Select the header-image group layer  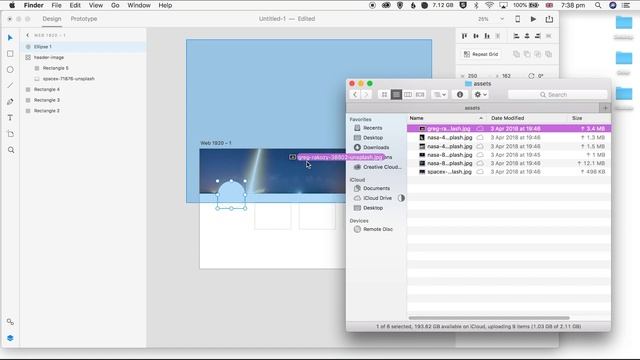pos(84,58)
